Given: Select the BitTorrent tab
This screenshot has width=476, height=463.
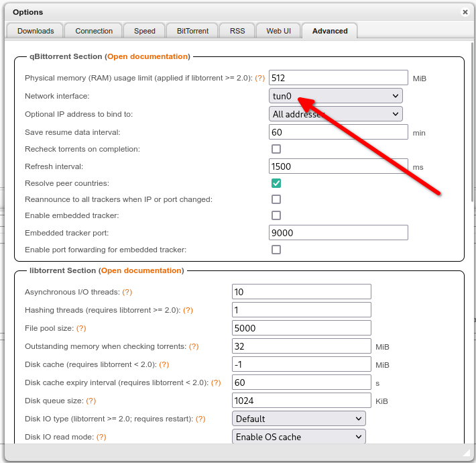Looking at the screenshot, I should (x=192, y=31).
